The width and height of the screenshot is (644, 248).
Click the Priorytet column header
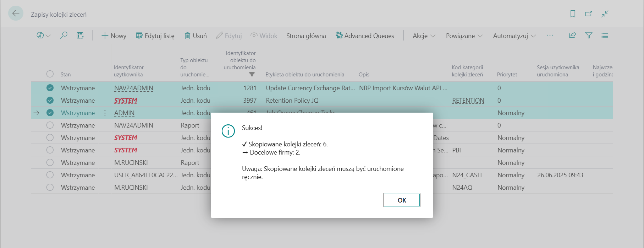(x=507, y=75)
